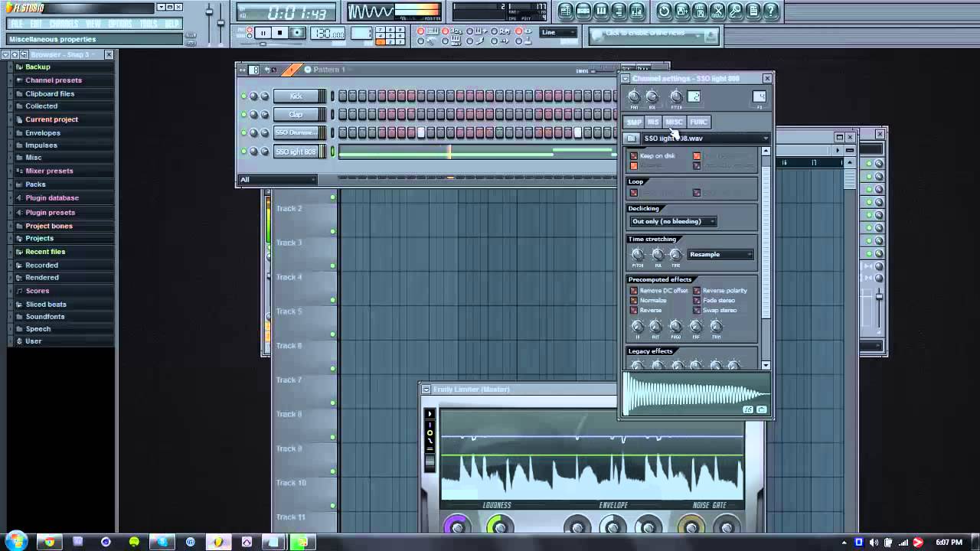980x551 pixels.
Task: Open the Line snap dropdown in toolbar
Action: click(558, 32)
